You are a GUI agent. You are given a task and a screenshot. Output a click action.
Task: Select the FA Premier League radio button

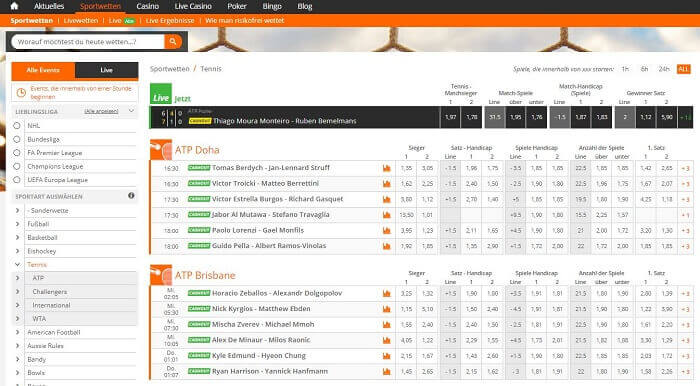pyautogui.click(x=17, y=153)
